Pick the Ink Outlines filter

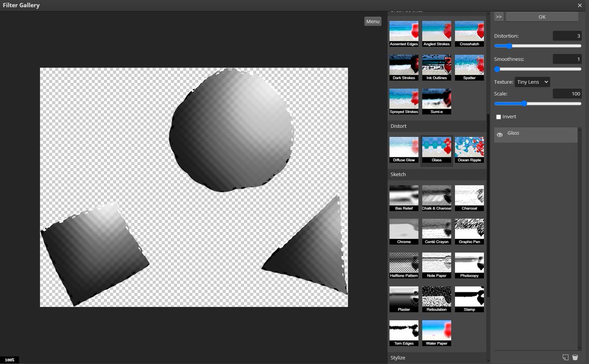click(436, 68)
